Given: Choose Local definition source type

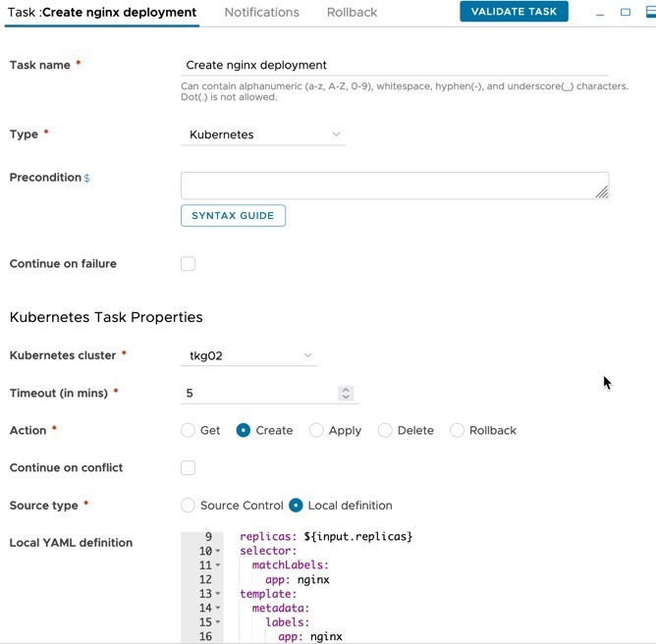Looking at the screenshot, I should coord(296,506).
